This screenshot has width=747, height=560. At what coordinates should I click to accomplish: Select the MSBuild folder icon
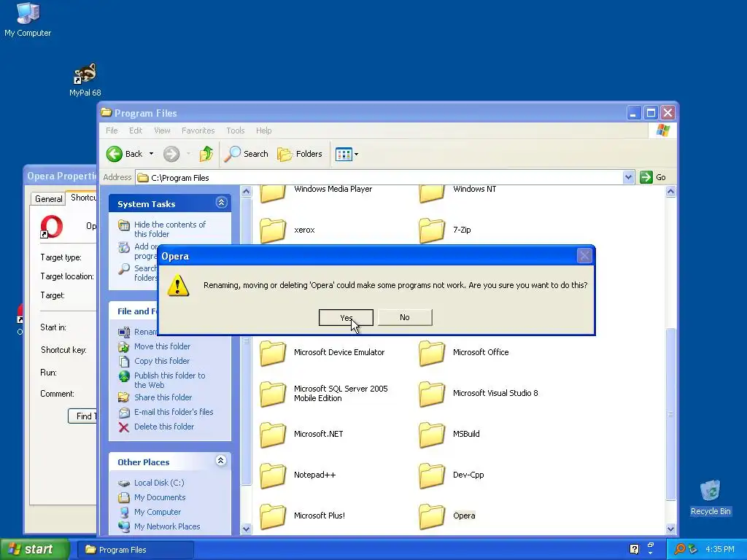(432, 435)
